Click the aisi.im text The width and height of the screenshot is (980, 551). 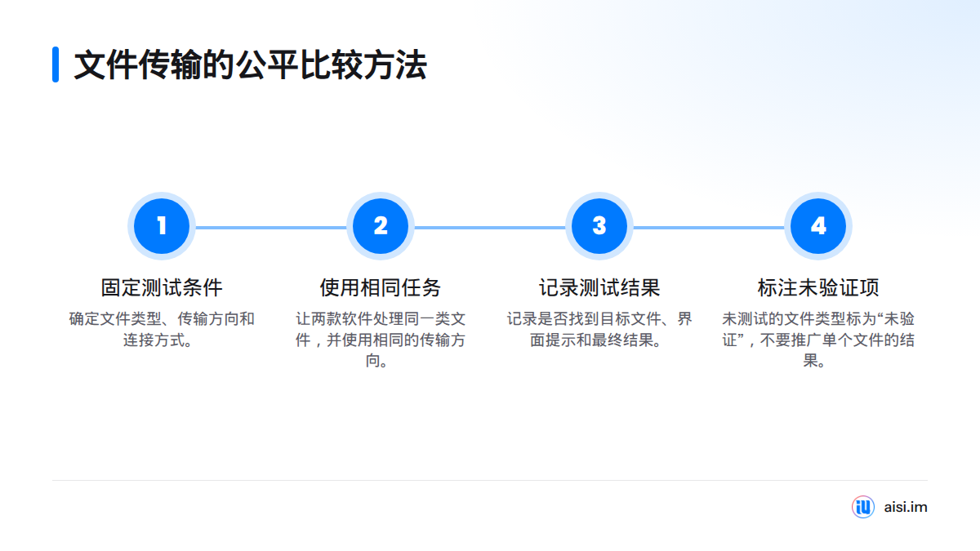pyautogui.click(x=906, y=507)
